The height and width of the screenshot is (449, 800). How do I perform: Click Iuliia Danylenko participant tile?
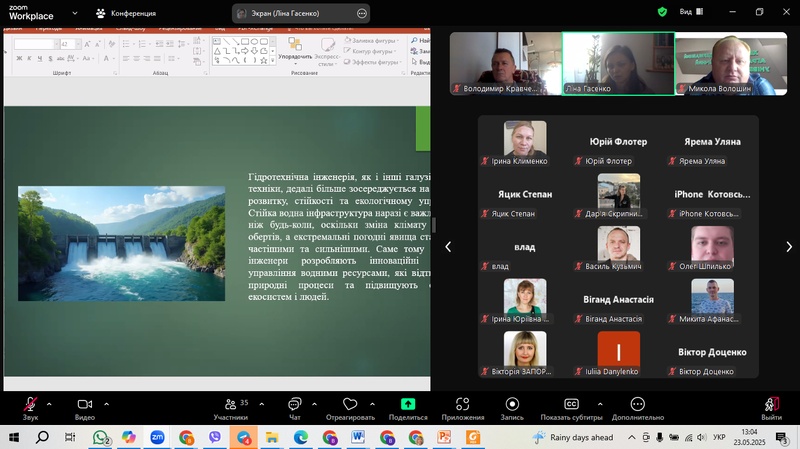(x=618, y=354)
